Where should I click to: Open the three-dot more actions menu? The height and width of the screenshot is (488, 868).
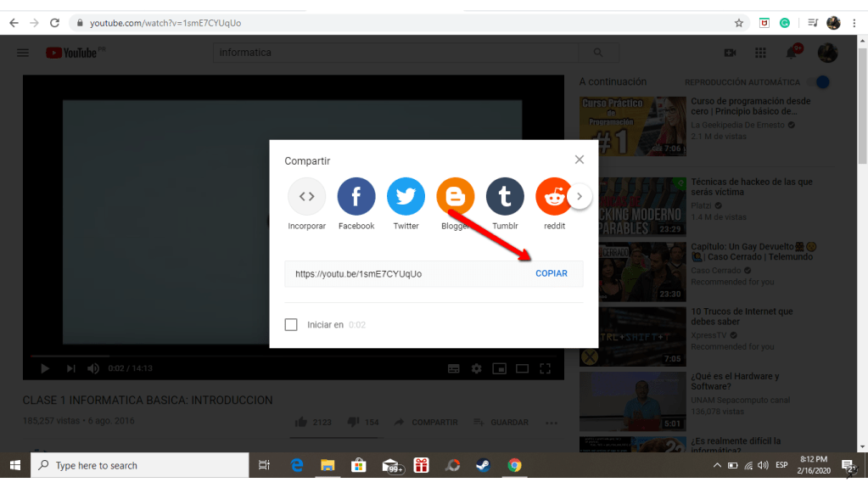(552, 423)
